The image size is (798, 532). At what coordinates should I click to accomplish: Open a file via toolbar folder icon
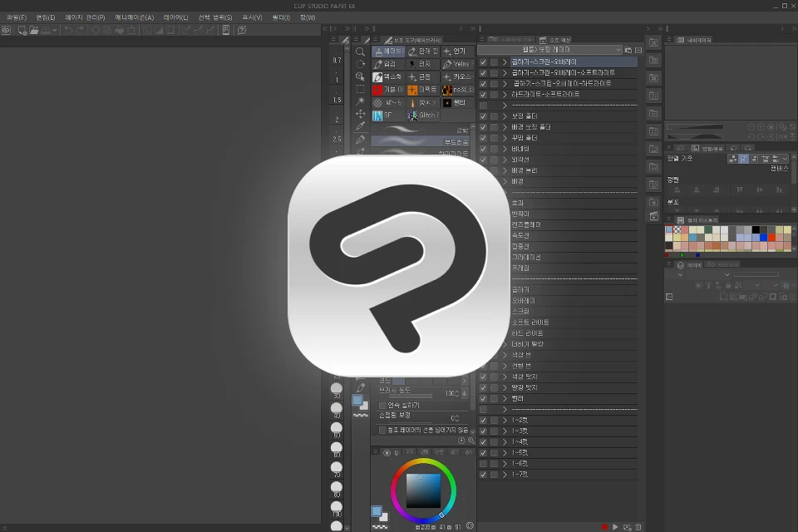33,31
